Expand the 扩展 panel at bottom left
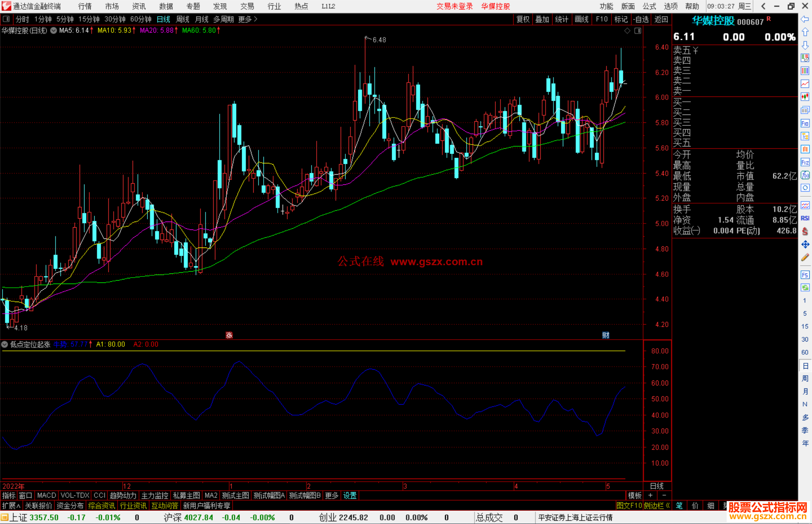This screenshot has width=812, height=524. (11, 506)
